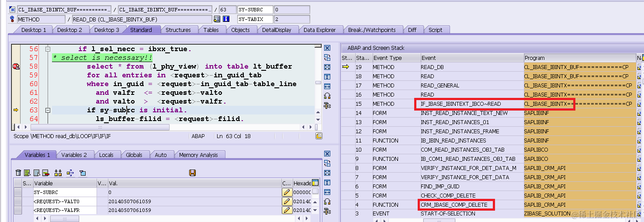The height and width of the screenshot is (222, 644).
Task: Click the blue info icon beside READ_DB field
Action: (x=226, y=19)
